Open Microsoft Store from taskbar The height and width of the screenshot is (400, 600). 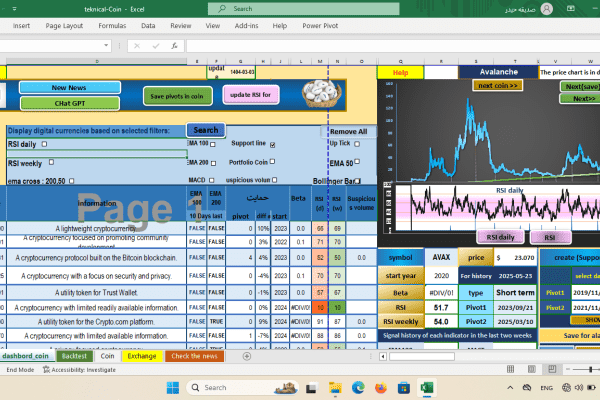404,388
